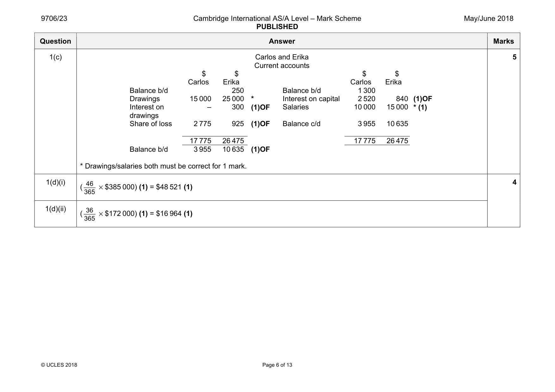555x392 pixels.
Task: Click the result $16 964
Action: 169,214
